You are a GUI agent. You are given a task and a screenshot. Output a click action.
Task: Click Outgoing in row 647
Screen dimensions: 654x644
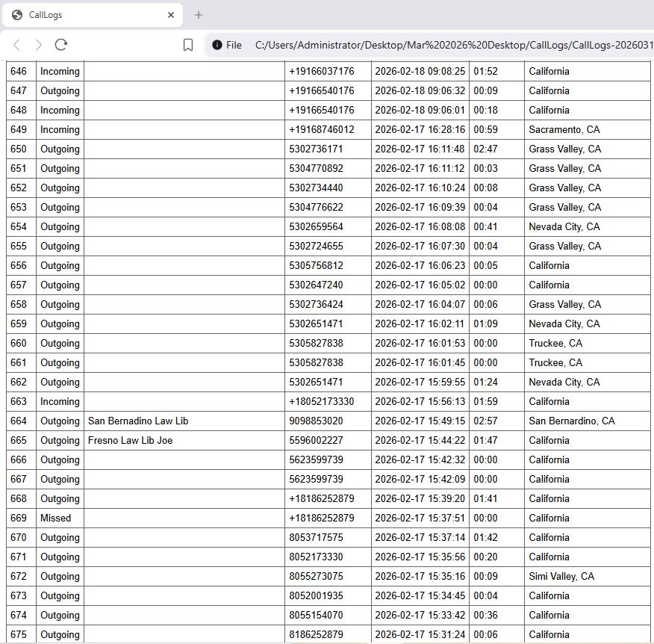[60, 90]
